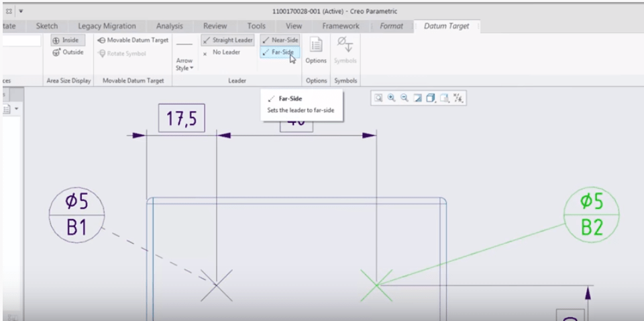The image size is (644, 321).
Task: Open the Analysis ribbon tab
Action: [170, 26]
